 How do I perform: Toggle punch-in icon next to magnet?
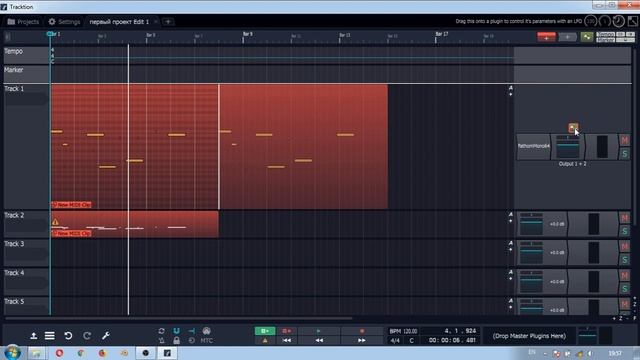(x=191, y=331)
